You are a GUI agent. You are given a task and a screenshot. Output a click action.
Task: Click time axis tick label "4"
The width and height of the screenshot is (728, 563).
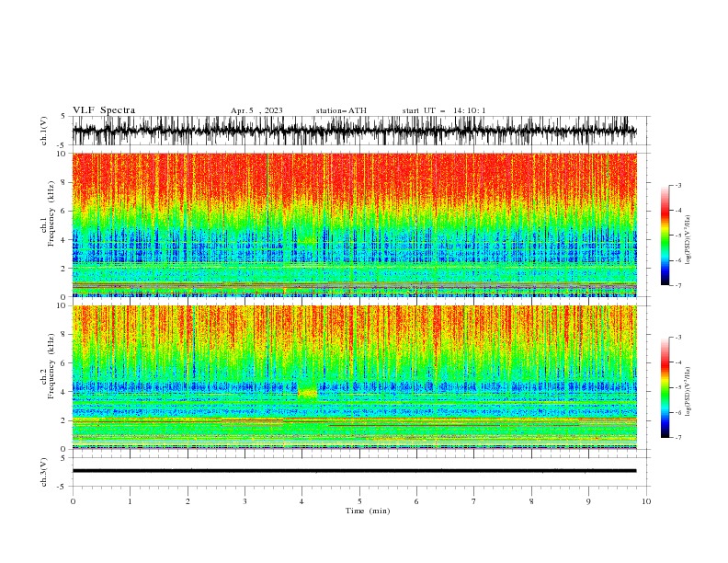(x=301, y=501)
